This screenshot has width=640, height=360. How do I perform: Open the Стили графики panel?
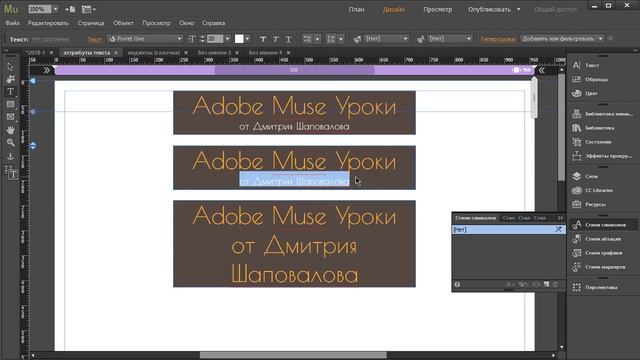[x=597, y=253]
